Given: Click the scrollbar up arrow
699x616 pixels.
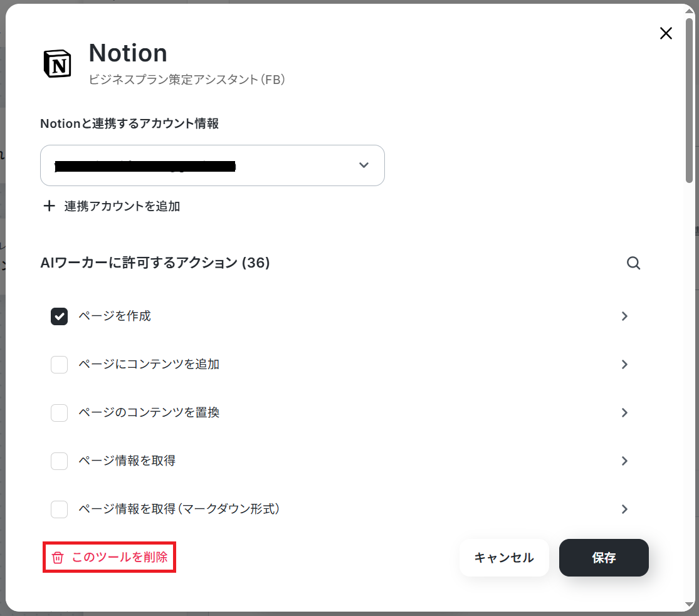Looking at the screenshot, I should (689, 10).
